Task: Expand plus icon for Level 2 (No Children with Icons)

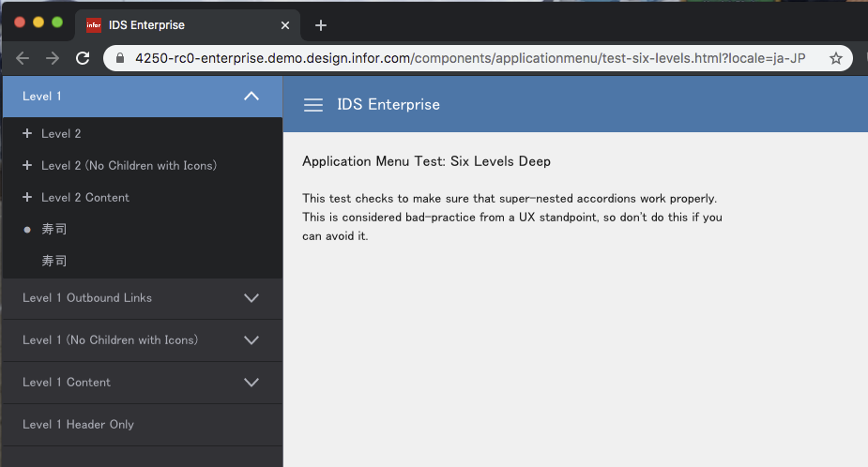Action: [x=27, y=165]
